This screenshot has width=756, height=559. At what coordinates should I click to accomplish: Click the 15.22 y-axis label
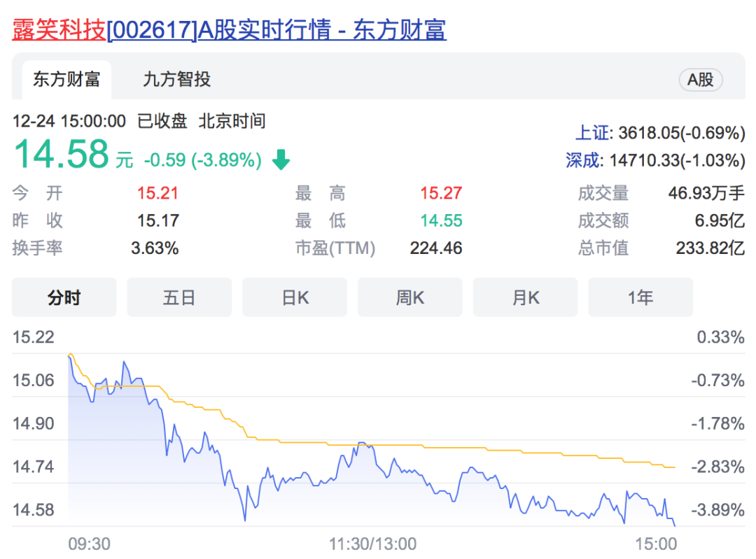point(34,337)
